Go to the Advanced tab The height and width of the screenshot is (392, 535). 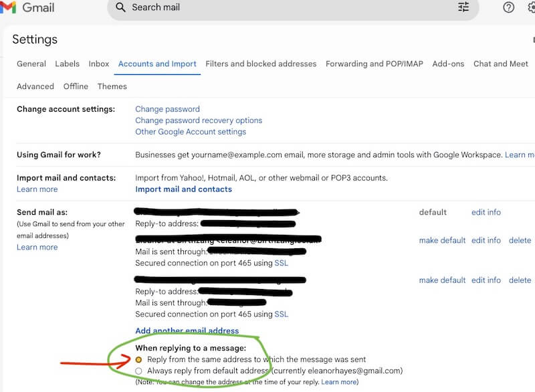point(35,86)
